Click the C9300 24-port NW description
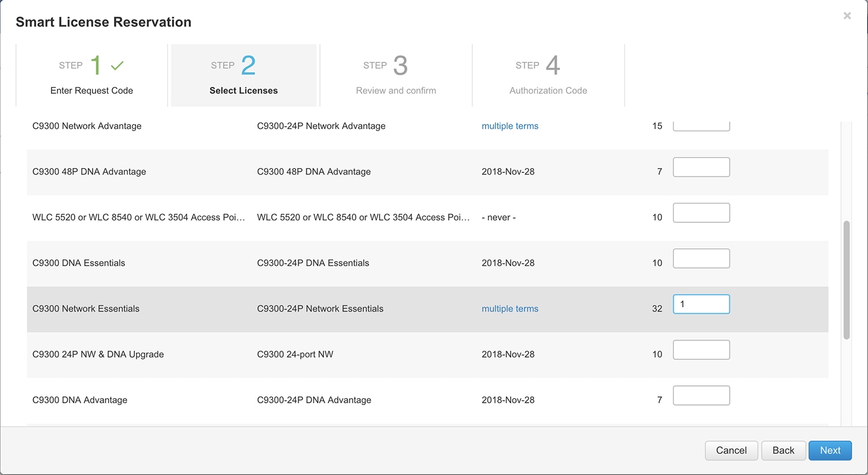This screenshot has width=868, height=475. (x=295, y=355)
